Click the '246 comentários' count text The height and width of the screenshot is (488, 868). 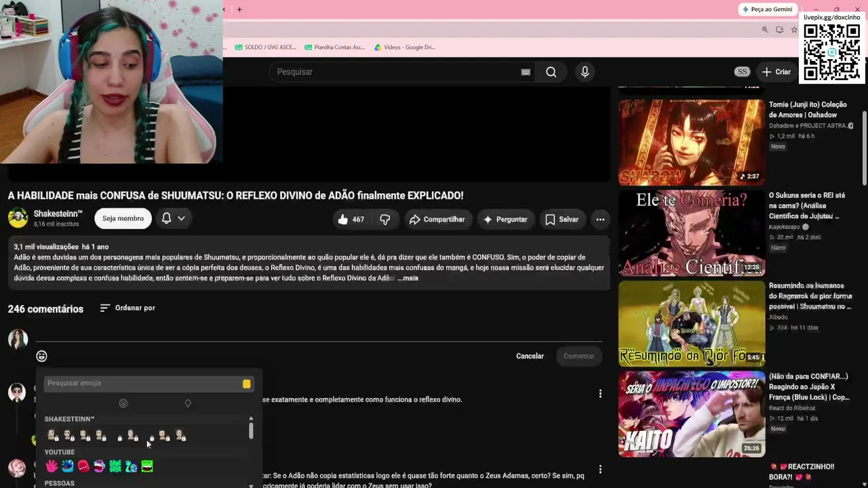coord(45,309)
